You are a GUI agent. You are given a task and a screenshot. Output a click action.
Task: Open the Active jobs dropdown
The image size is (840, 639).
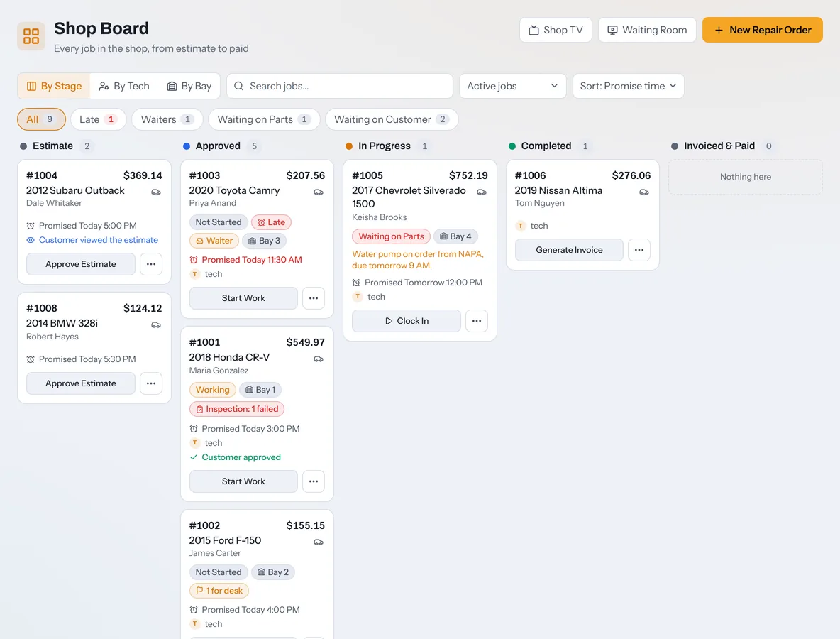[x=513, y=86]
